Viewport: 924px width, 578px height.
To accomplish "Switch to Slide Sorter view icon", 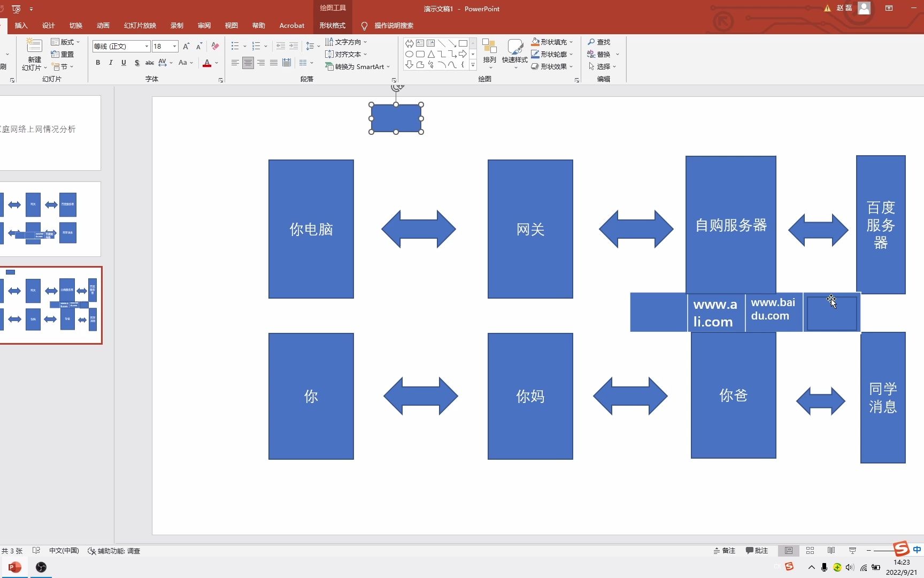I will click(x=810, y=551).
